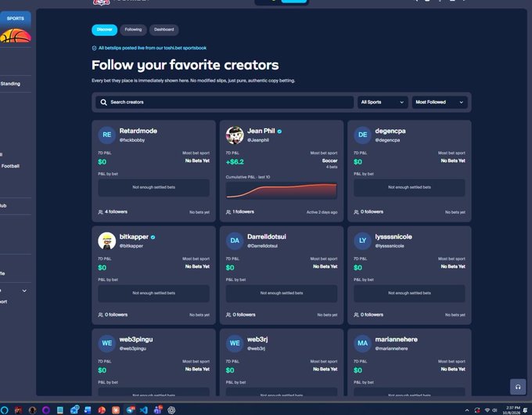Switch to the Dashboard tab

164,30
